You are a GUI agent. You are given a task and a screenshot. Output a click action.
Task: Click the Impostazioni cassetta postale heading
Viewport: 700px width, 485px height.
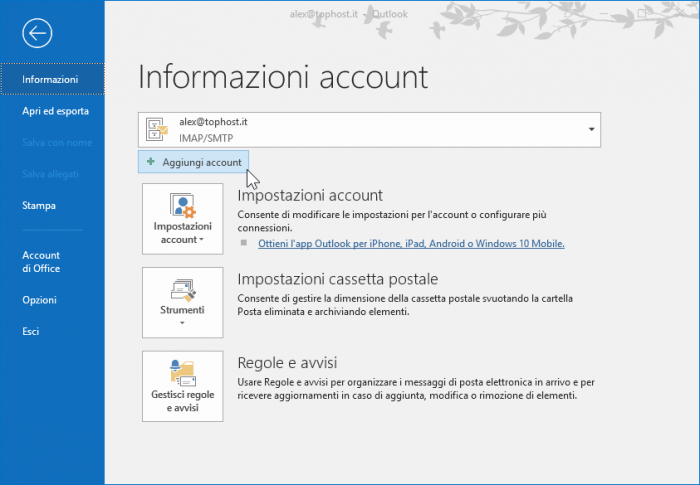point(338,279)
